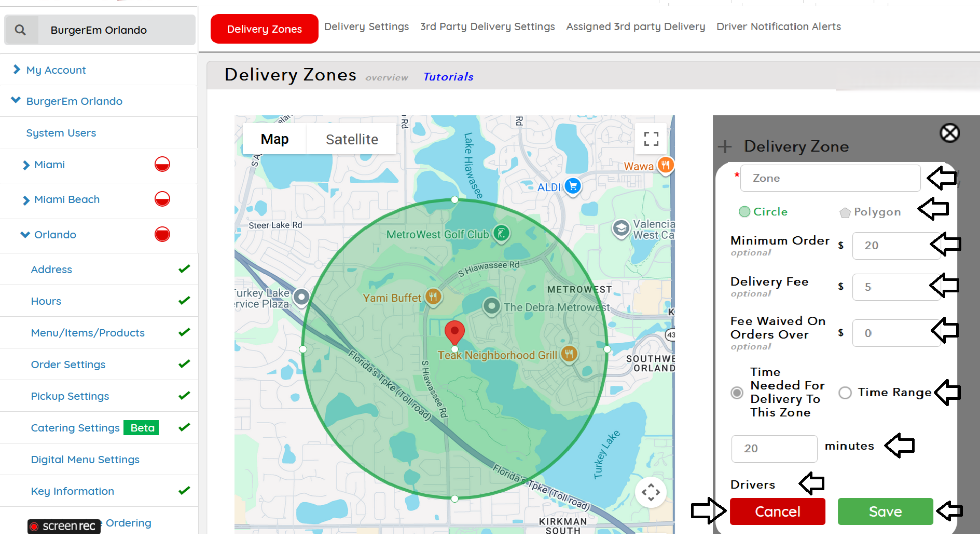Open the Tutorials link
980x539 pixels.
(x=448, y=77)
